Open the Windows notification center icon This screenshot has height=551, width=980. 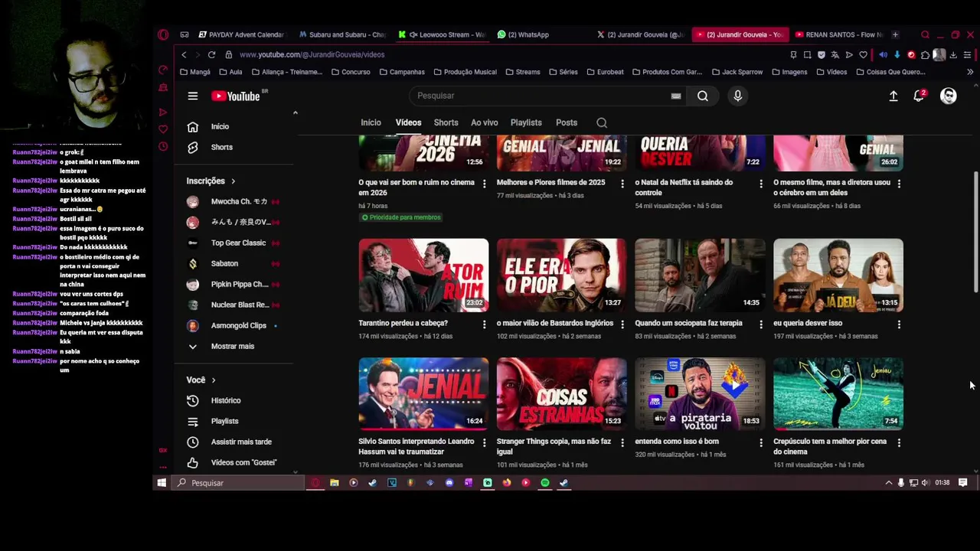coord(963,483)
